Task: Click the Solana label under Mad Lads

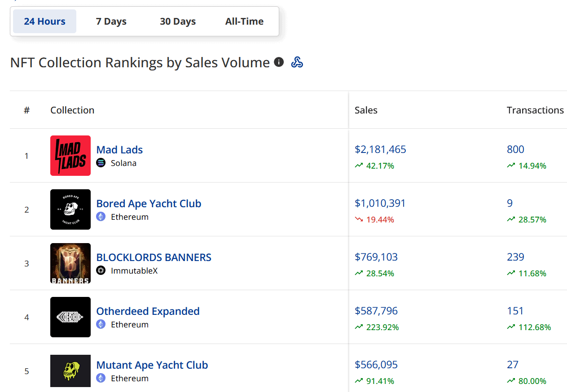Action: [123, 163]
